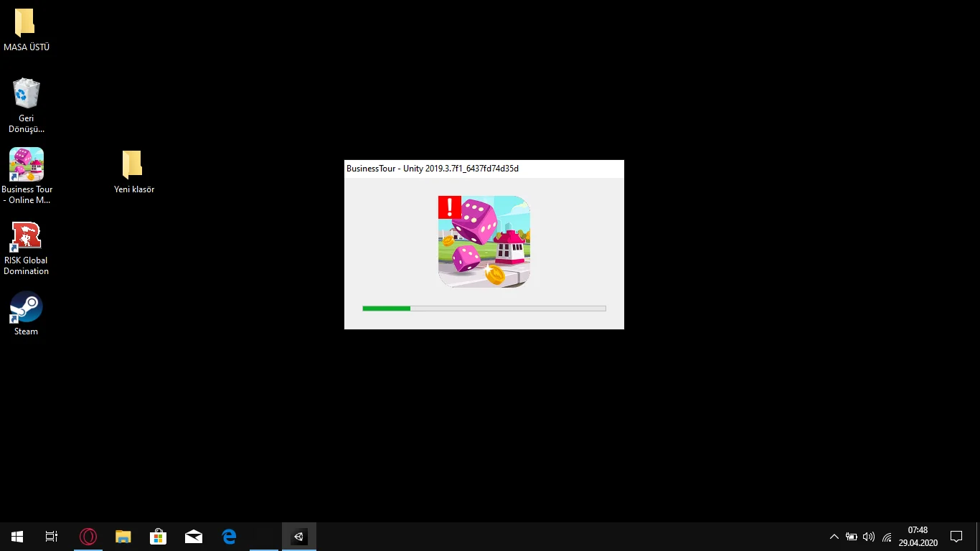Select the Steam desktop shortcut

(x=26, y=314)
